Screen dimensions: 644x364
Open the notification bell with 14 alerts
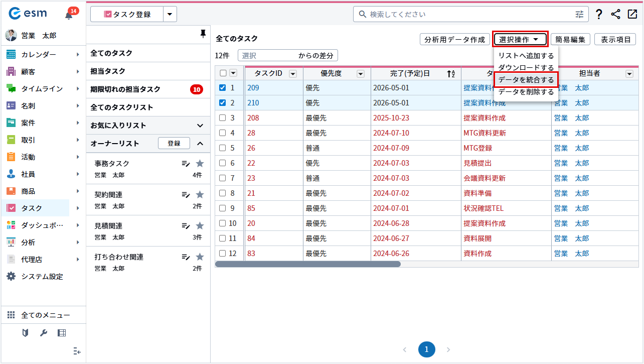(x=69, y=15)
